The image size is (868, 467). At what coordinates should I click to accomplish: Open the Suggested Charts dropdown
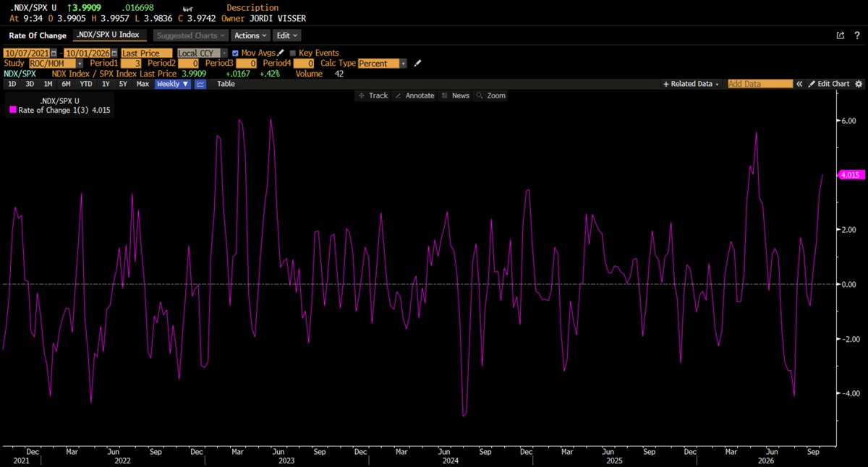pyautogui.click(x=190, y=35)
